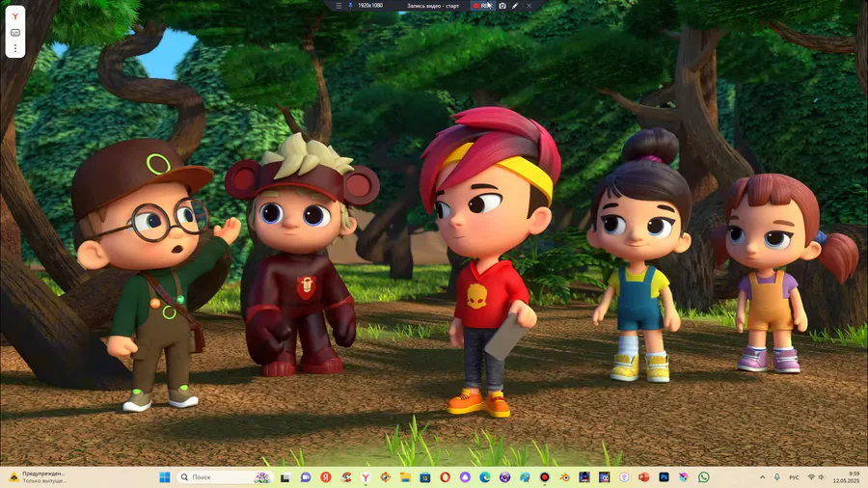Launch Opera browser from the taskbar
The image size is (868, 488).
pos(445,477)
